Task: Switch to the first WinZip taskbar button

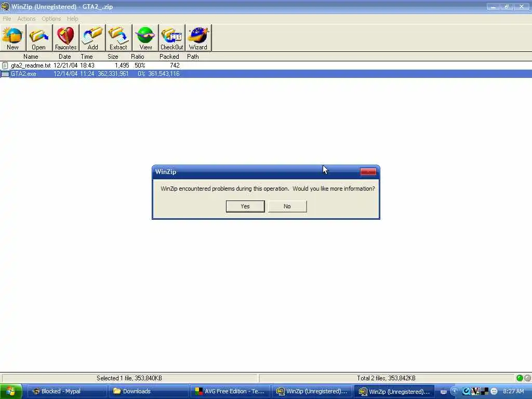Action: coord(312,392)
